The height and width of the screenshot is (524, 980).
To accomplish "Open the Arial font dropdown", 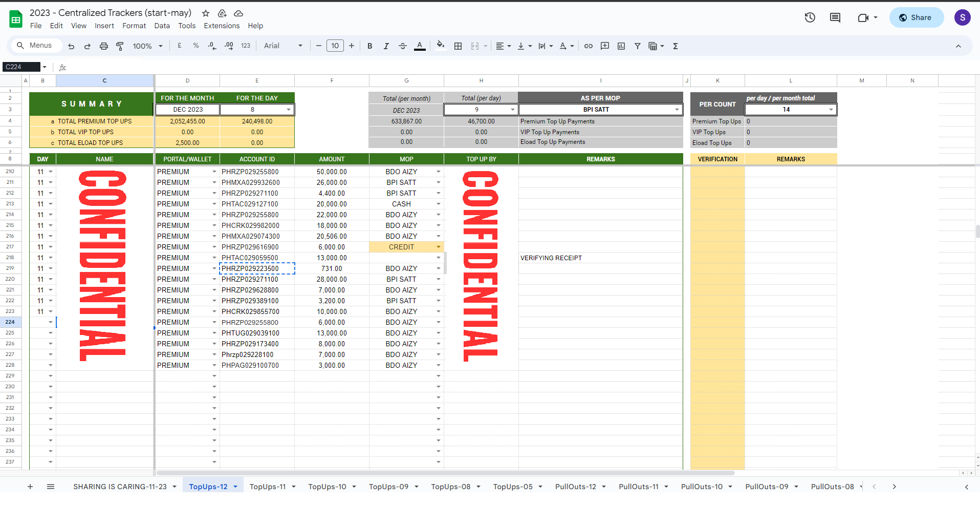I will click(283, 46).
